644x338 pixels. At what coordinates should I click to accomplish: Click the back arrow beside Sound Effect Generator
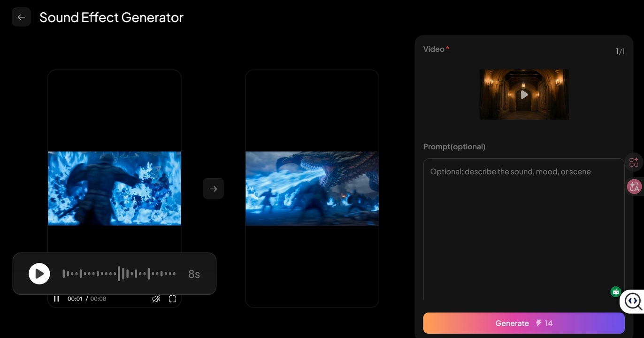21,17
